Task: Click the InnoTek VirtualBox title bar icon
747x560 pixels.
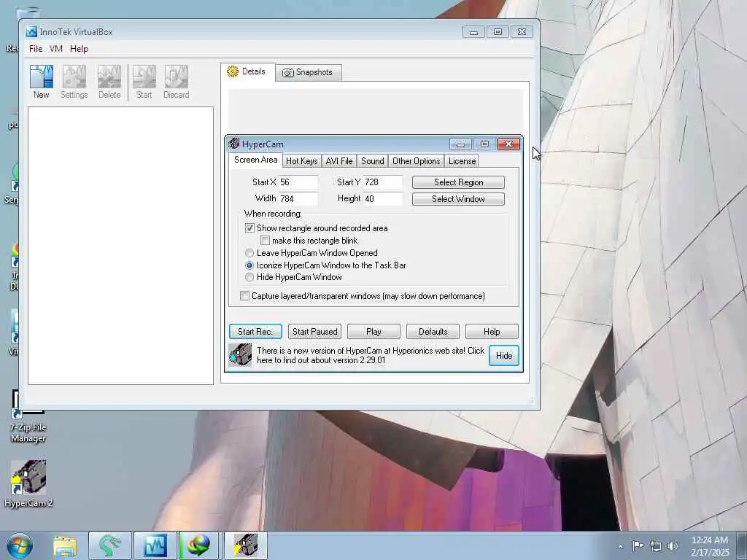Action: pyautogui.click(x=31, y=31)
